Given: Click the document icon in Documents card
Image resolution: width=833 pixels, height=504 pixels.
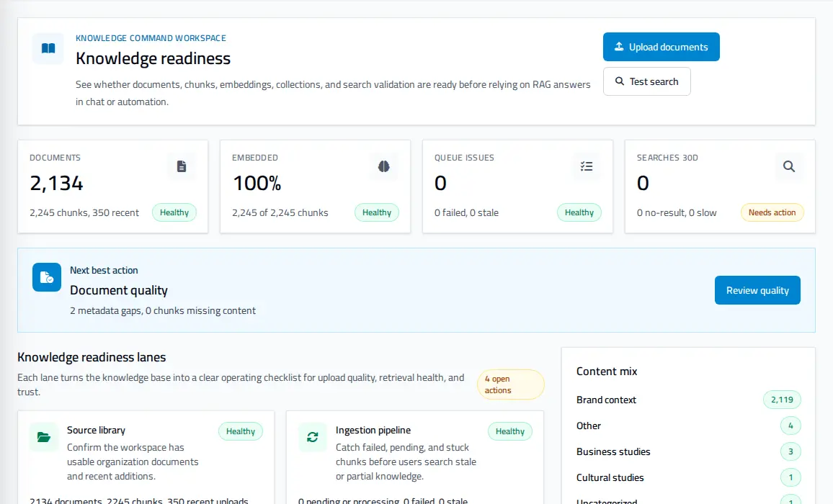Looking at the screenshot, I should pyautogui.click(x=182, y=166).
